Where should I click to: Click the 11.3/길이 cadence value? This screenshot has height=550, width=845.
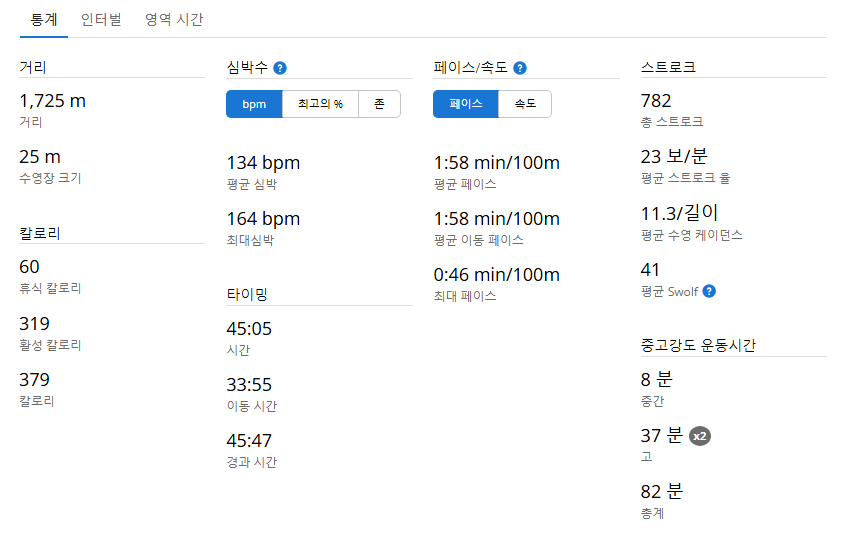680,213
